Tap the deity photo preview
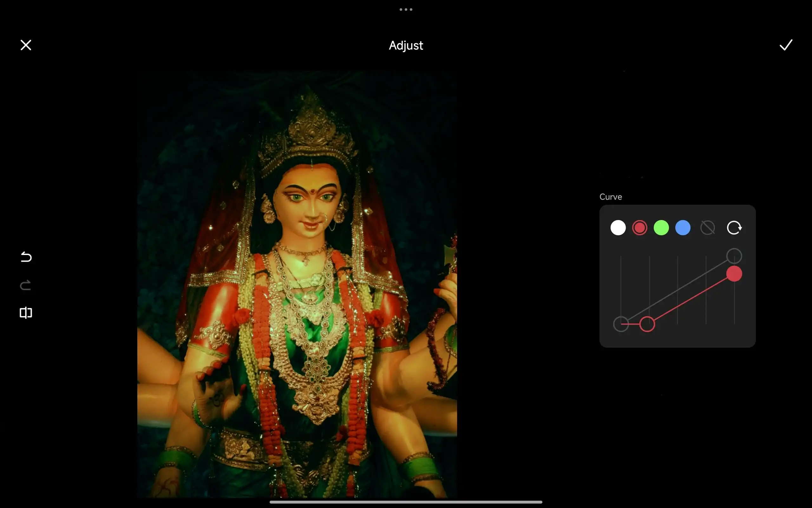812x508 pixels. click(297, 284)
